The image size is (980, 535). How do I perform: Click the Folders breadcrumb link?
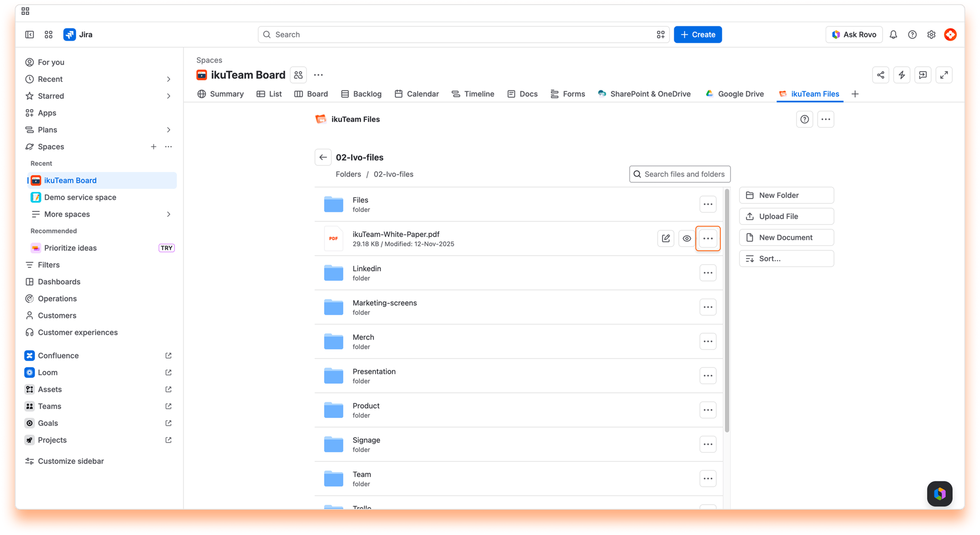point(348,174)
